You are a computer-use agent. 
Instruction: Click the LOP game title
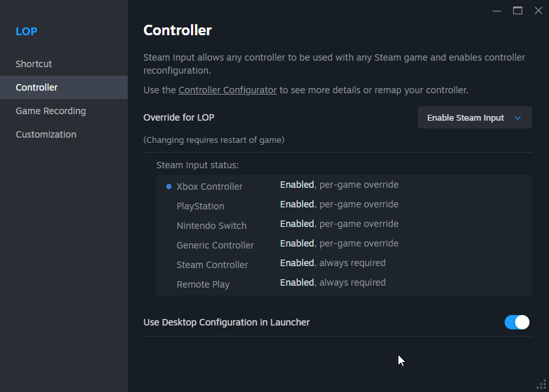click(26, 31)
